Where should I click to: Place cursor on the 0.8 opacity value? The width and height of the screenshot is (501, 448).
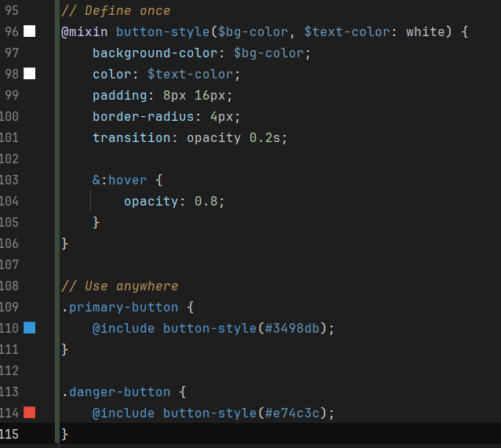click(x=205, y=201)
